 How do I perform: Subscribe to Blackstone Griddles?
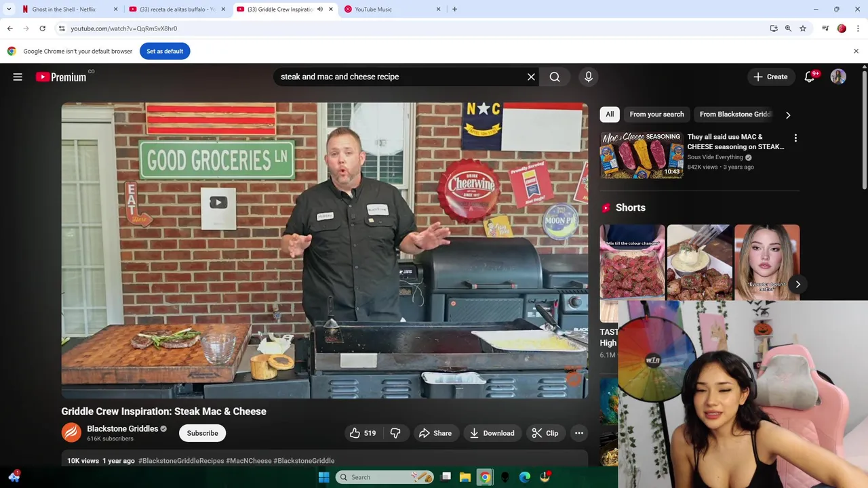(x=202, y=433)
